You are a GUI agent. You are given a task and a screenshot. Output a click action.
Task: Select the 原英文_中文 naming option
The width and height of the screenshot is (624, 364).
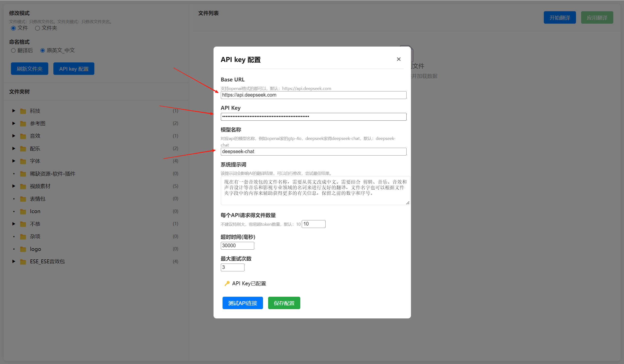pos(43,50)
